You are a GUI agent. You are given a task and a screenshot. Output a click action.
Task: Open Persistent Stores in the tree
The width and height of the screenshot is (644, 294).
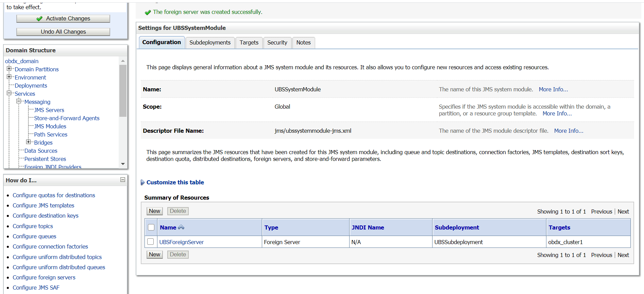coord(45,159)
